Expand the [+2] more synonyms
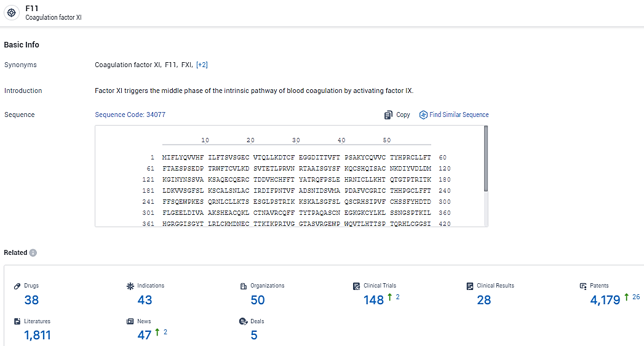 (x=202, y=65)
